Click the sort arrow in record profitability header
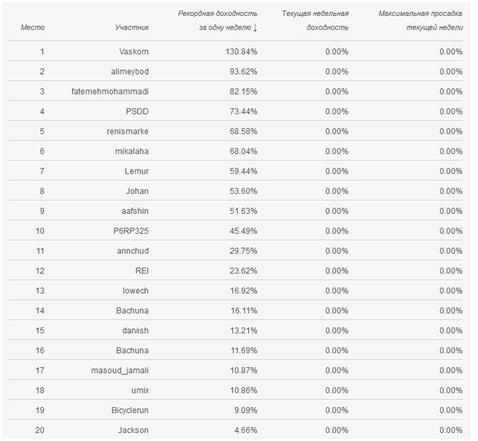Screen dimensions: 478x441 (x=255, y=28)
